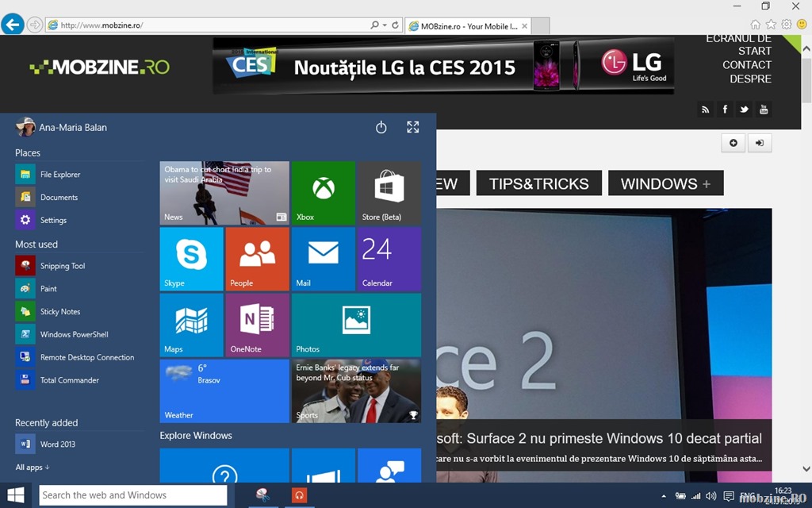Open the Maps tile
Viewport: 812px width, 508px height.
(x=192, y=325)
